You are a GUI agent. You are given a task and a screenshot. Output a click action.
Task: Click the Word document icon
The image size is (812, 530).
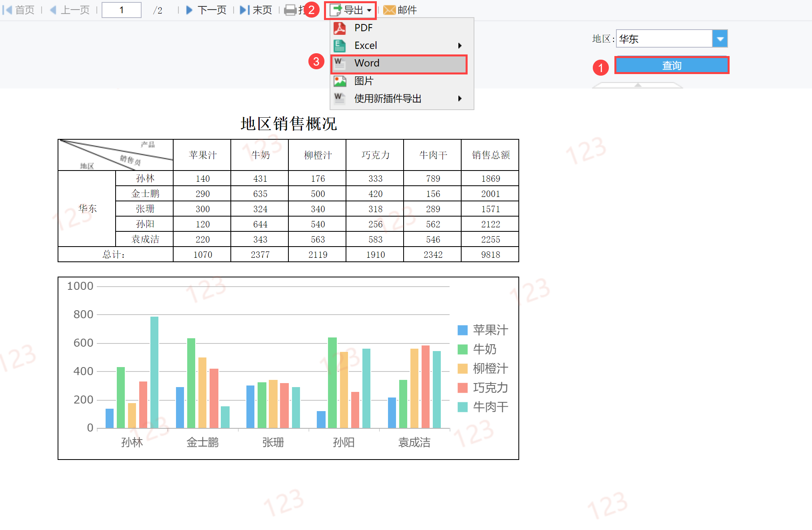[340, 63]
